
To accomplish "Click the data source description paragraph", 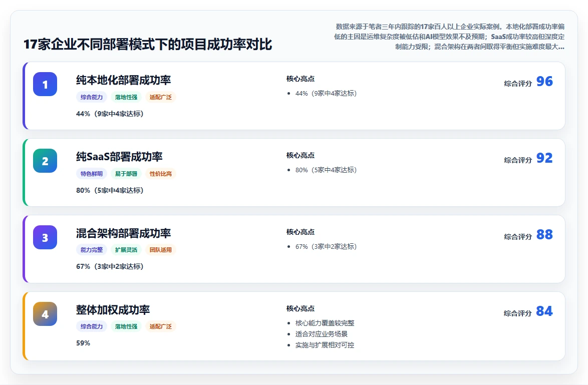I will (x=448, y=37).
